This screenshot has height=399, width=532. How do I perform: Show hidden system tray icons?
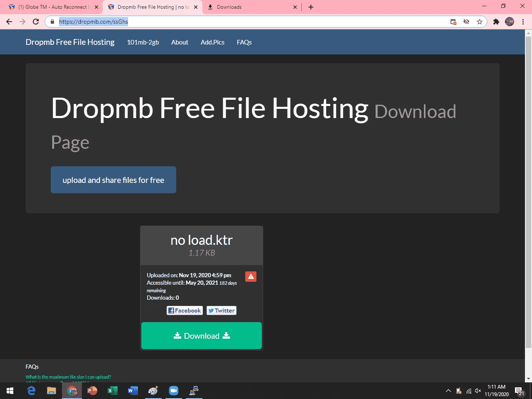pyautogui.click(x=448, y=391)
